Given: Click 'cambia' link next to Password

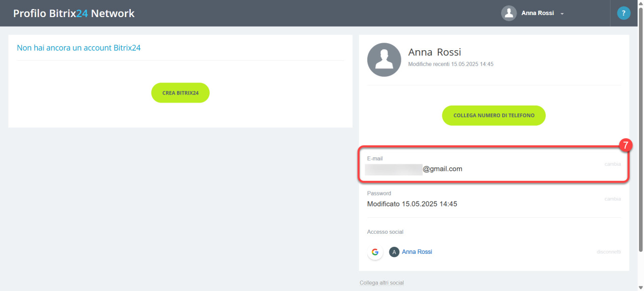Looking at the screenshot, I should pyautogui.click(x=612, y=199).
